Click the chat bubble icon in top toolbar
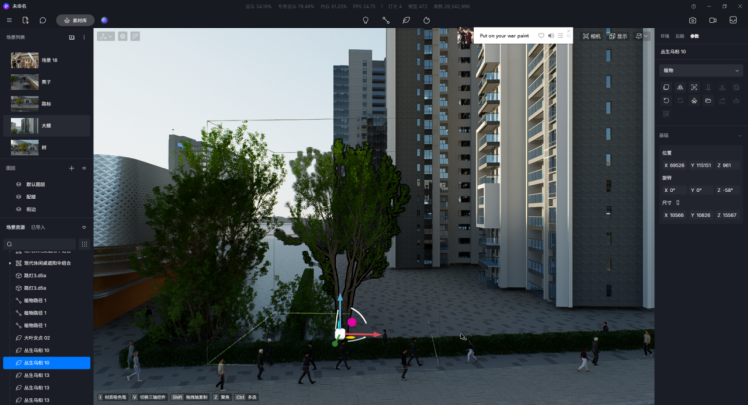This screenshot has width=748, height=406. (43, 20)
